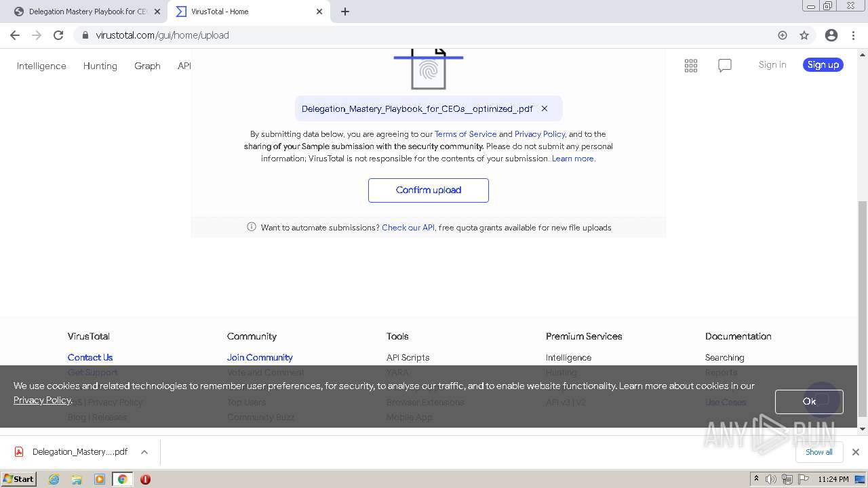The width and height of the screenshot is (868, 488).
Task: Click the lock icon in address bar
Action: [x=85, y=35]
